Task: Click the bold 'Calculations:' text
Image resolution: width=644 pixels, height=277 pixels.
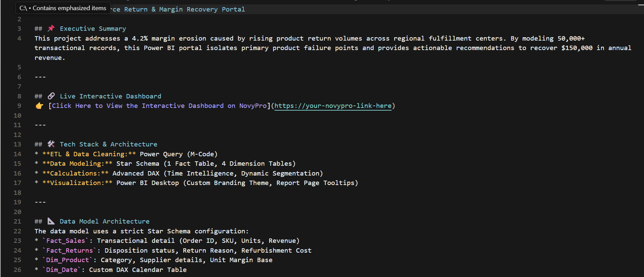Action: 75,174
